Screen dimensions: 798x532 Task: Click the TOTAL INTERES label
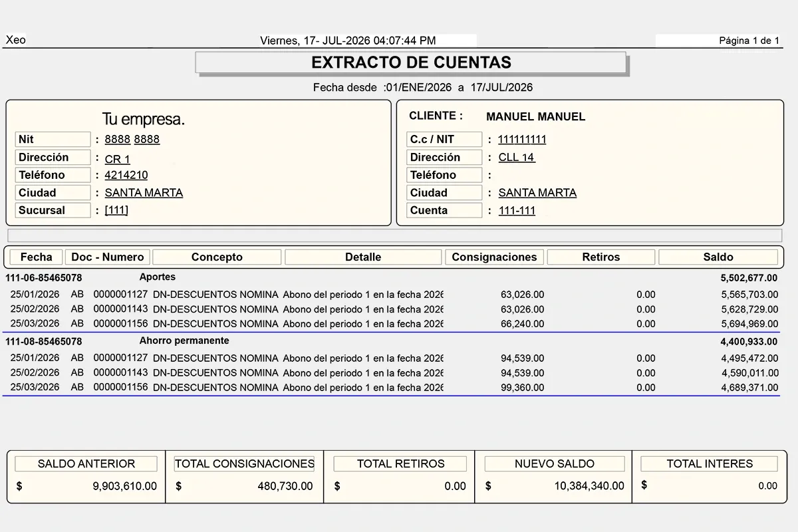[710, 464]
